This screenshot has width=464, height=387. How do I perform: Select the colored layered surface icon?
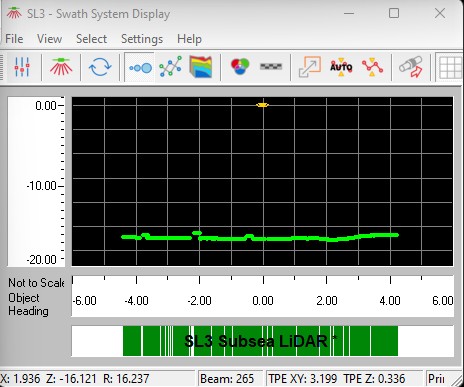coord(201,67)
